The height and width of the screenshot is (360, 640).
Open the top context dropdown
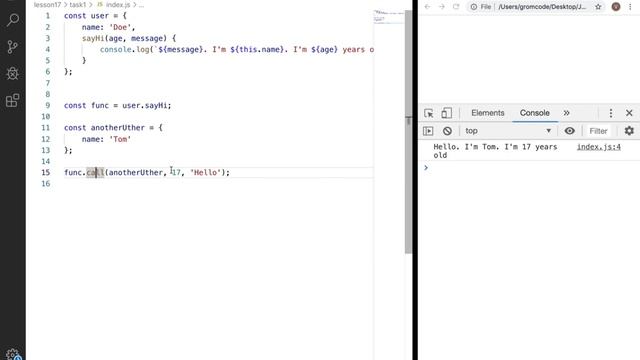[x=508, y=131]
